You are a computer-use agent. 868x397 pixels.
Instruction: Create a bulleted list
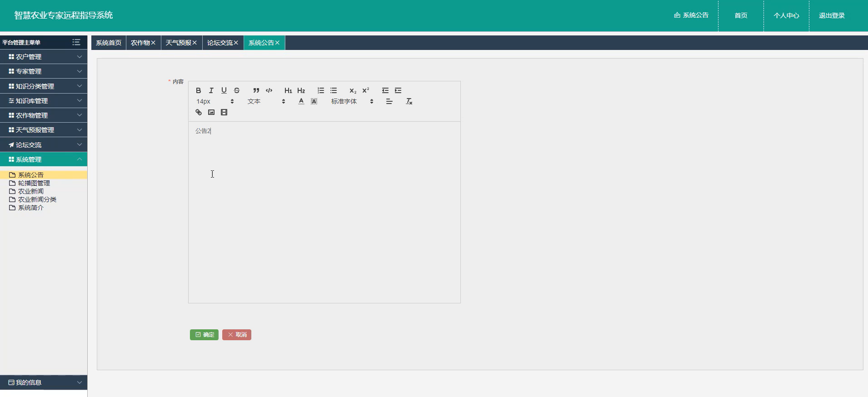(x=334, y=90)
